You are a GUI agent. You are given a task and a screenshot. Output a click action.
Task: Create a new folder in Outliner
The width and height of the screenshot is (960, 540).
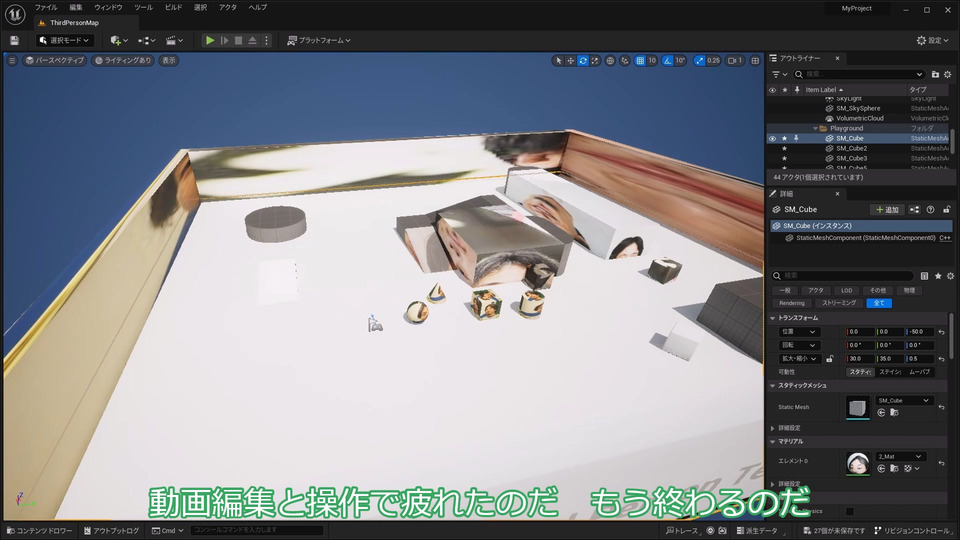click(935, 74)
